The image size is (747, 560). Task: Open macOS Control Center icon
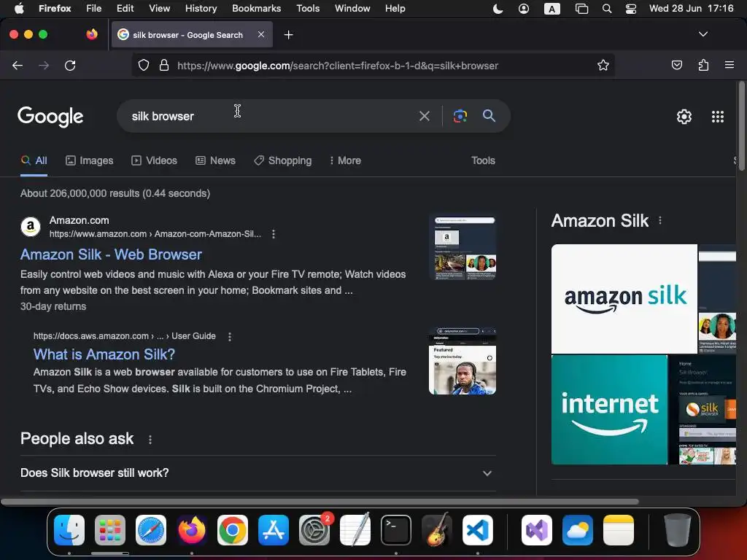(x=631, y=9)
